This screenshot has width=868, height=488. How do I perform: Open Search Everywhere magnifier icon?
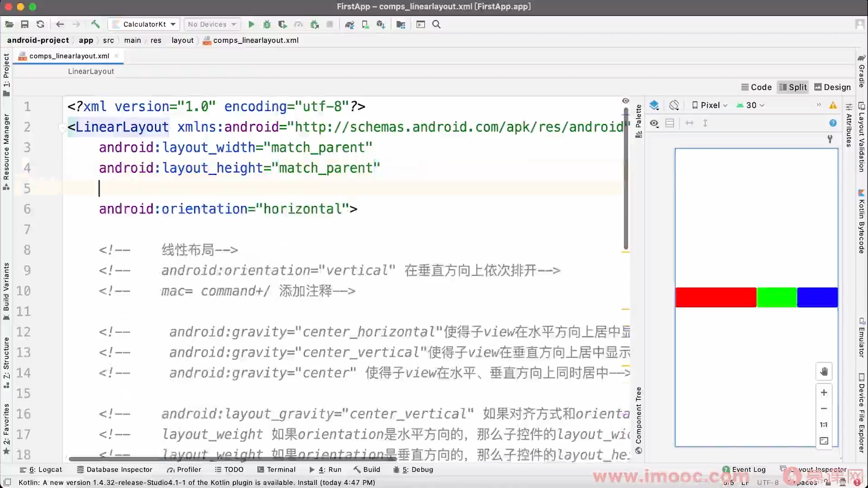tap(436, 24)
